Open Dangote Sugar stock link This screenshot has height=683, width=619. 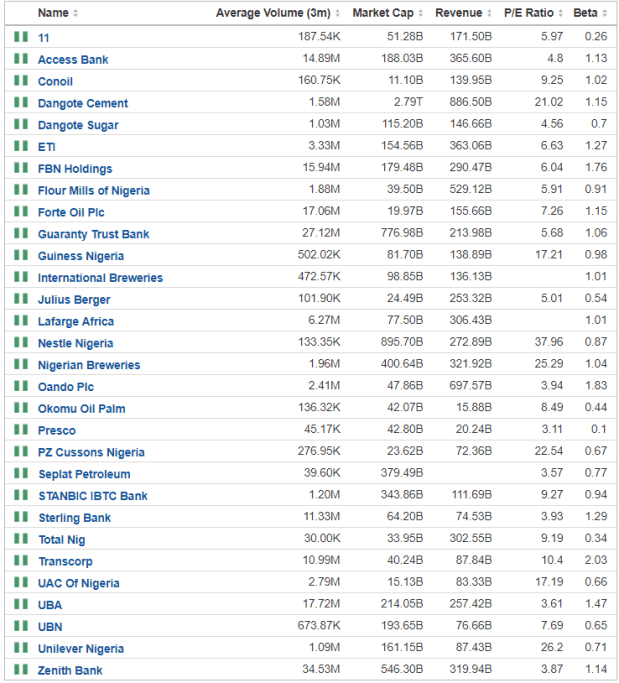point(78,125)
